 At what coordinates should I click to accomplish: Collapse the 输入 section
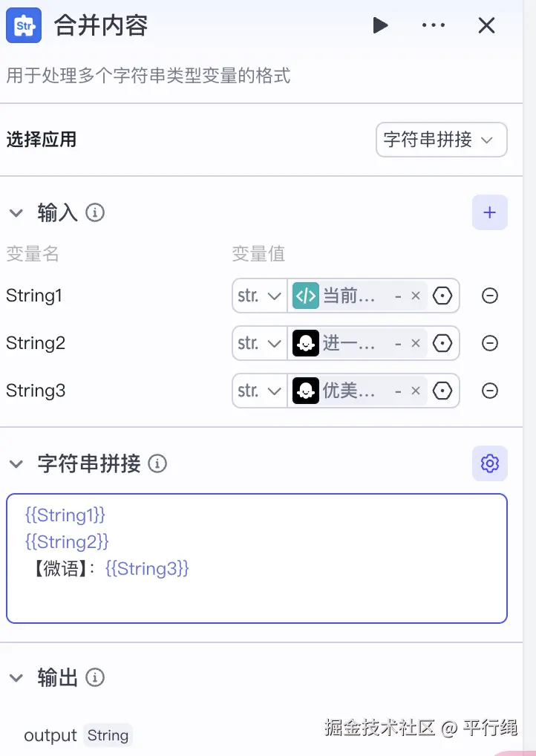pyautogui.click(x=16, y=212)
